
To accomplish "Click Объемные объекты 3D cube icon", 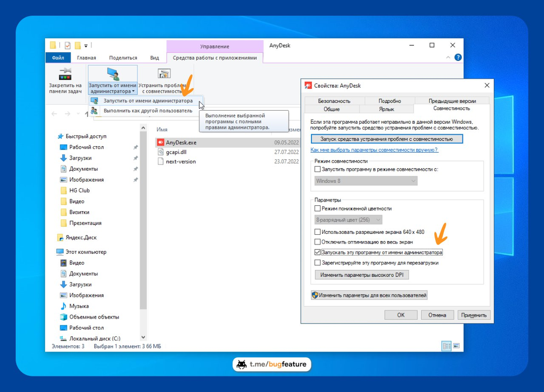I will point(63,317).
